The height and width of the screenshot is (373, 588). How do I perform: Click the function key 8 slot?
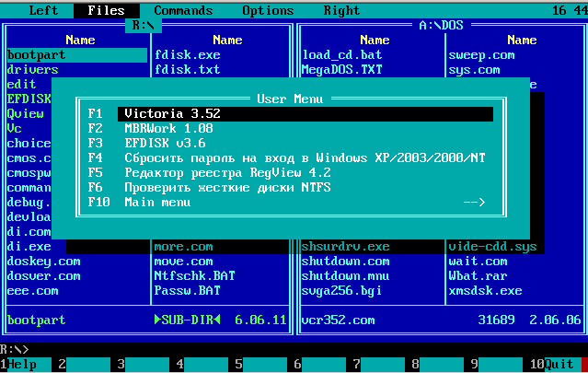pyautogui.click(x=437, y=364)
